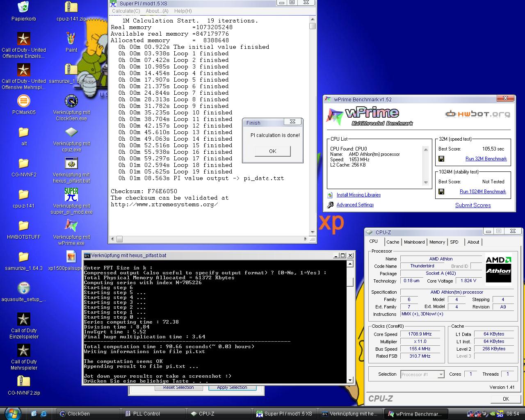Open the xp1500palsupe desktop file icon
The width and height of the screenshot is (525, 420).
tap(71, 257)
